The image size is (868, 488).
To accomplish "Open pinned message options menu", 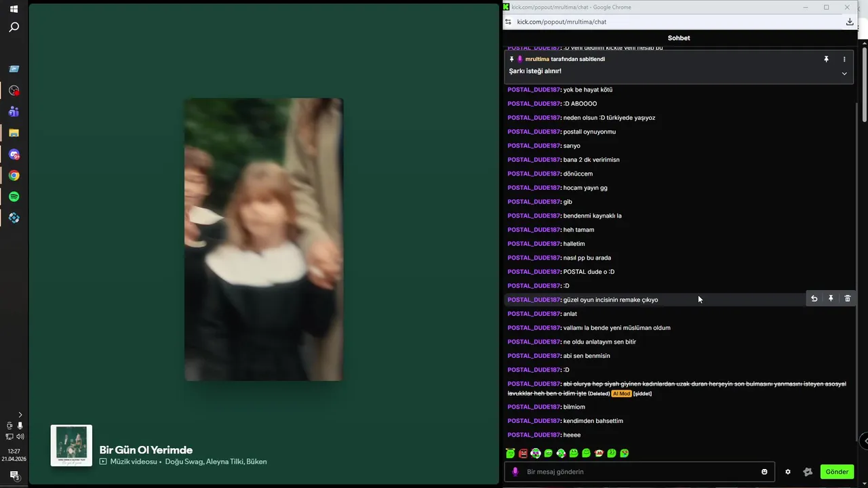I will click(x=844, y=59).
